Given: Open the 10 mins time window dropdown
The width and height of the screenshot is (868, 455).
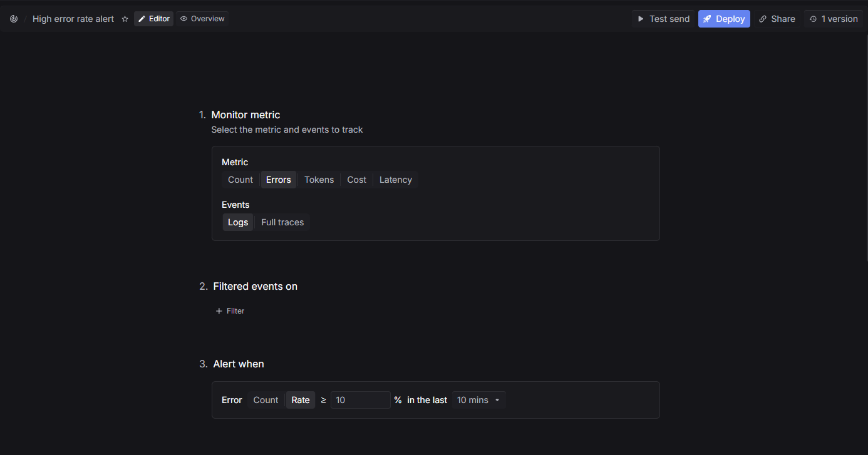Looking at the screenshot, I should 478,400.
